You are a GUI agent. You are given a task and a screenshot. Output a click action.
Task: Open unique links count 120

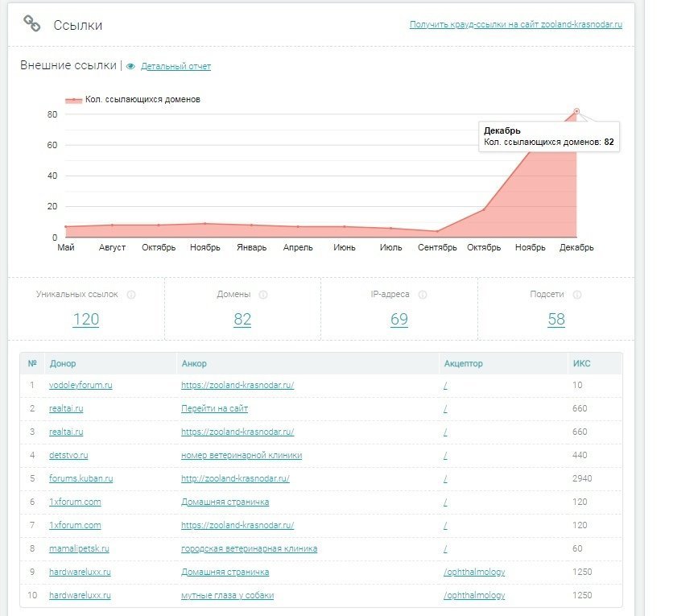pyautogui.click(x=86, y=319)
